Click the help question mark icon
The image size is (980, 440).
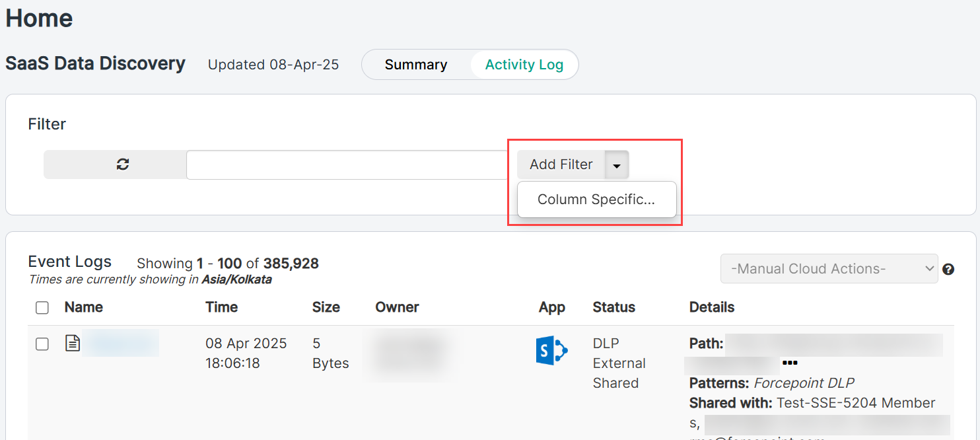click(948, 270)
